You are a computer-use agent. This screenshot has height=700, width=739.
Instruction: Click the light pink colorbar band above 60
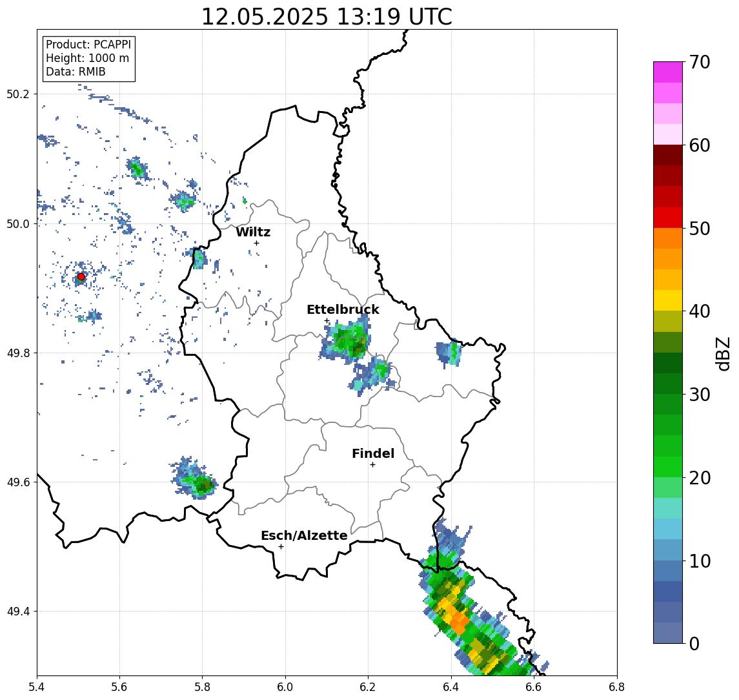tap(668, 134)
